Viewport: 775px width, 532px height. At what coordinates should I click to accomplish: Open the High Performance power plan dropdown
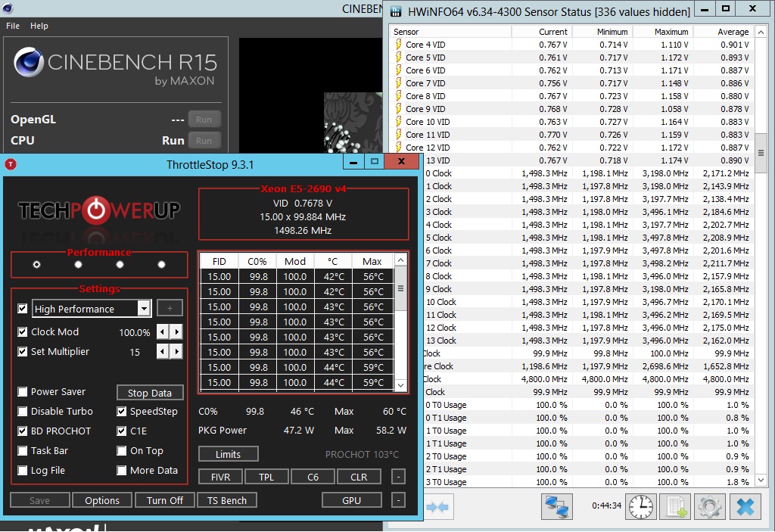144,309
